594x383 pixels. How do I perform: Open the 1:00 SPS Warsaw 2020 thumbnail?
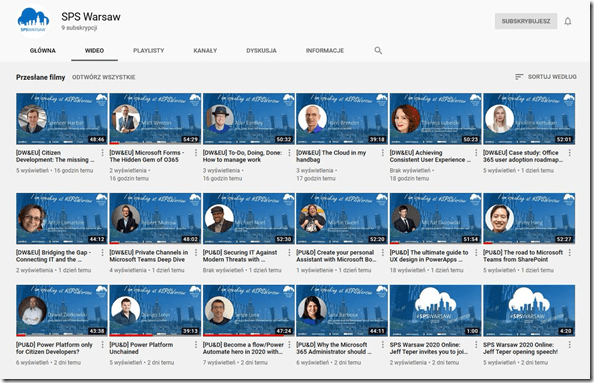[436, 311]
